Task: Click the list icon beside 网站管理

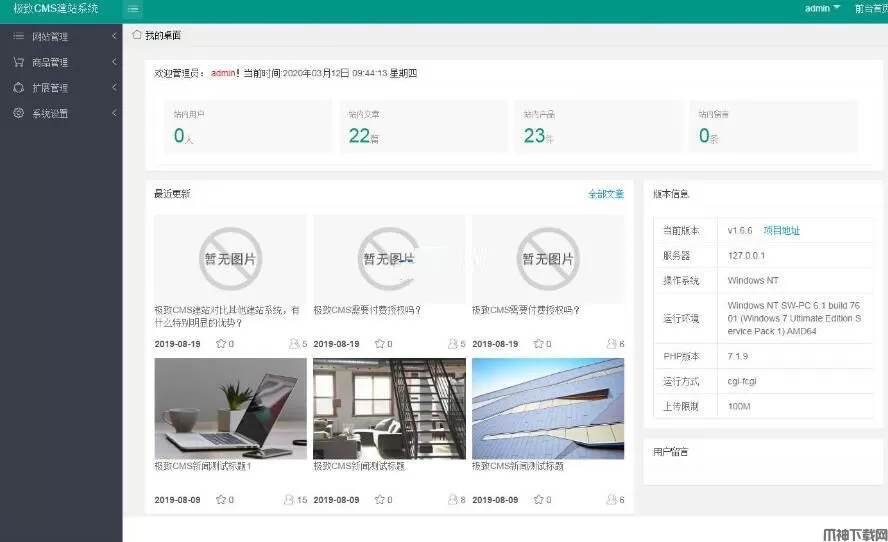Action: click(x=18, y=37)
